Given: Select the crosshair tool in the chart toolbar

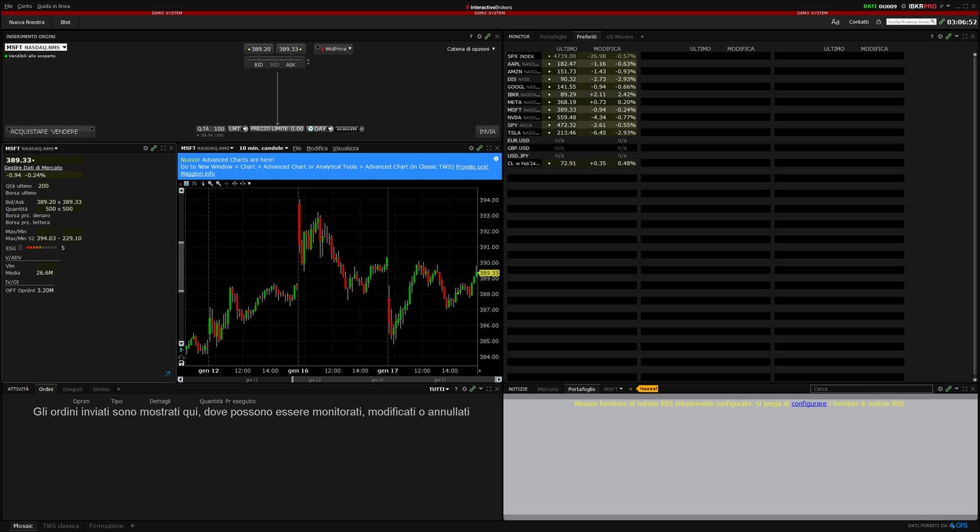Looking at the screenshot, I should [227, 184].
